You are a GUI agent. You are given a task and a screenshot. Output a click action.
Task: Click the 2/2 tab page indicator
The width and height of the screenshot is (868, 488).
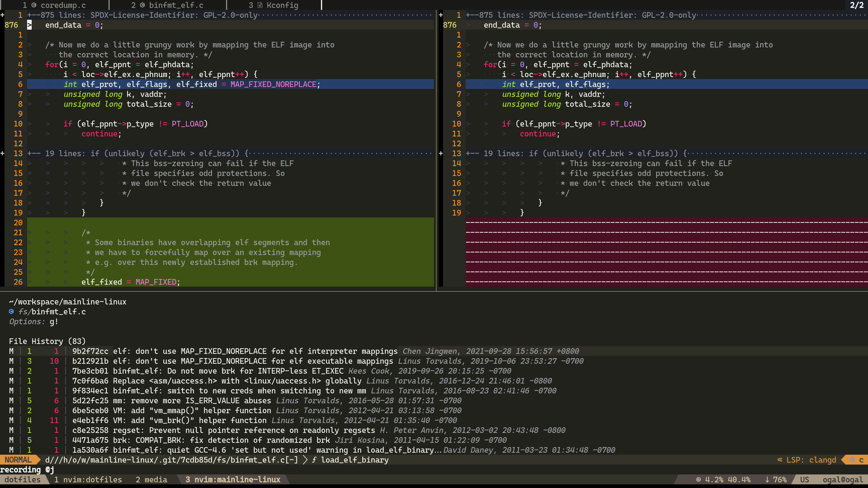(857, 5)
